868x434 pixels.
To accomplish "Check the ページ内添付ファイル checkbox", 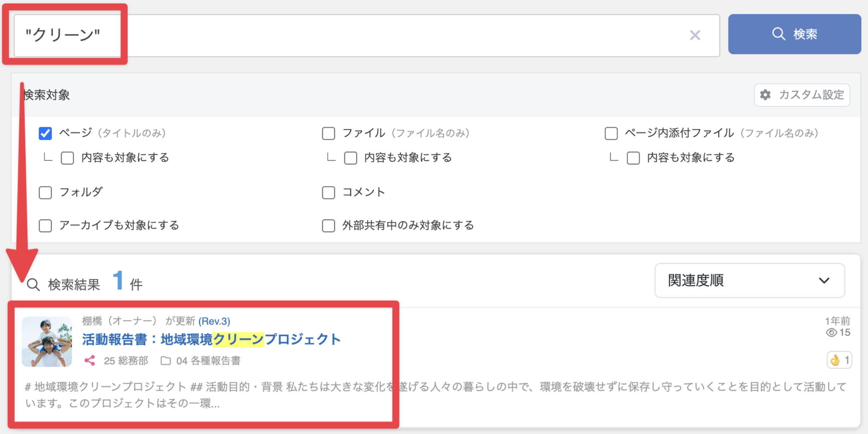I will pos(611,133).
